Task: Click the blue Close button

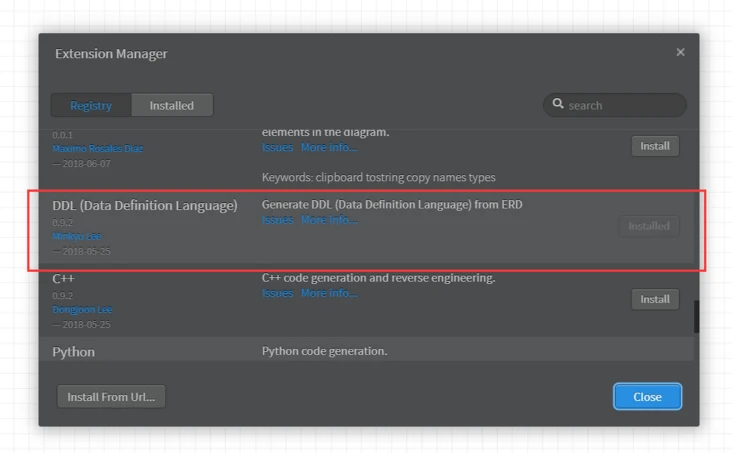Action: coord(648,397)
